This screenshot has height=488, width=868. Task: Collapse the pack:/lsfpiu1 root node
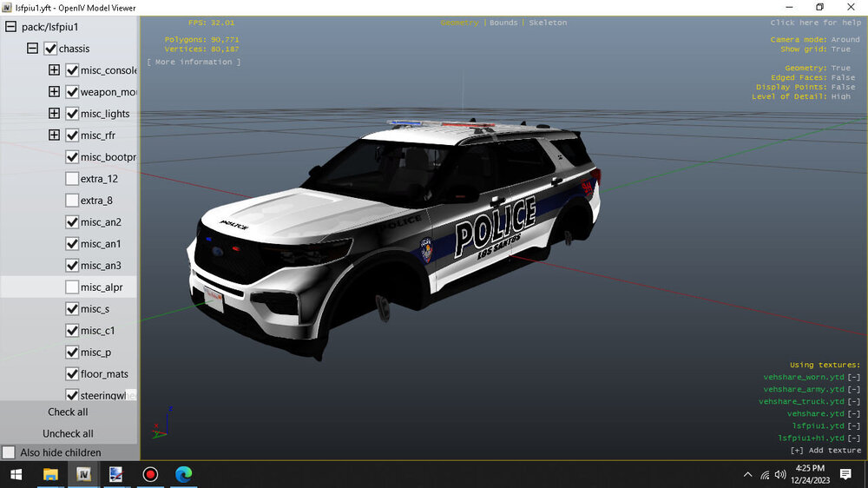(10, 27)
